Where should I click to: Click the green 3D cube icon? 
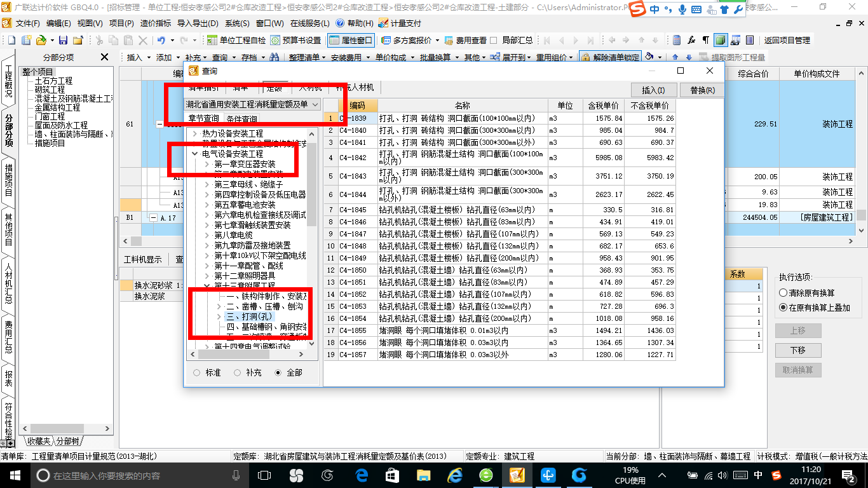720,40
